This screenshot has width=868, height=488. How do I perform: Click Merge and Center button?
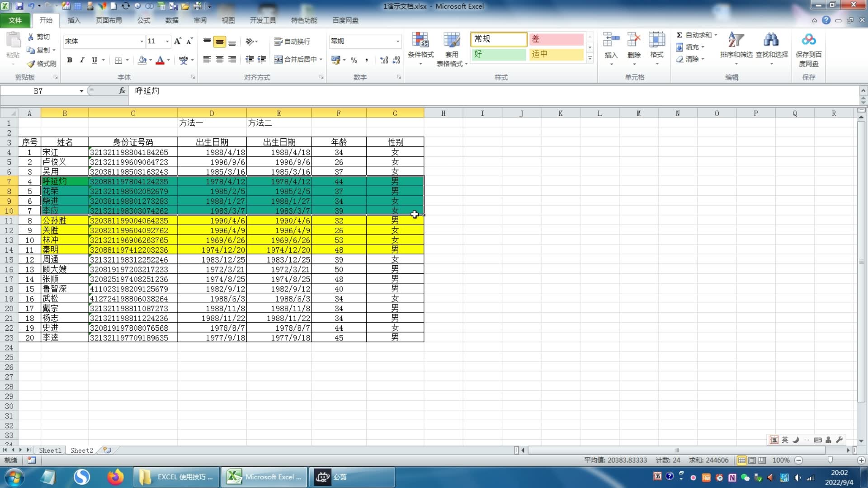click(x=296, y=60)
